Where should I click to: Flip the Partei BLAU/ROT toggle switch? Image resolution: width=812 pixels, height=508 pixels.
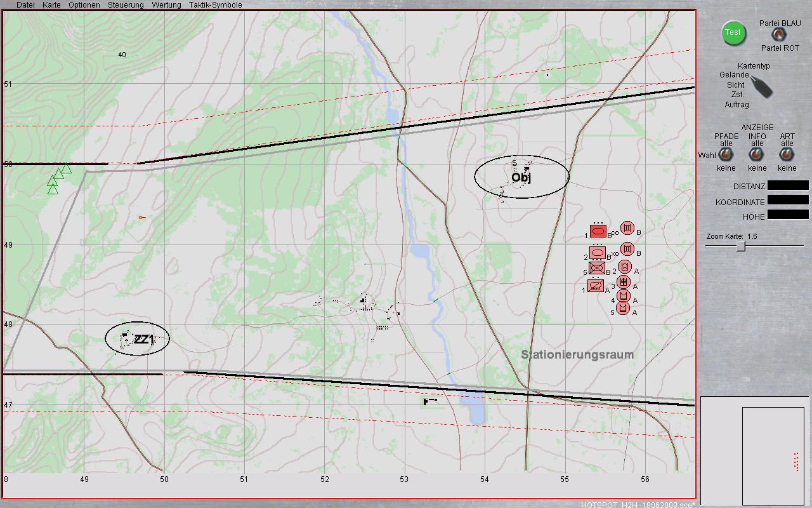[777, 35]
